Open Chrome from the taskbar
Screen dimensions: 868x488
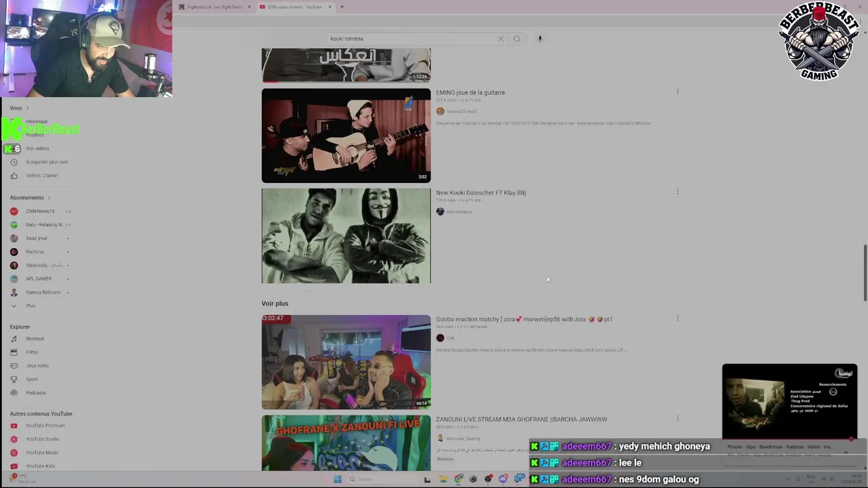click(458, 479)
